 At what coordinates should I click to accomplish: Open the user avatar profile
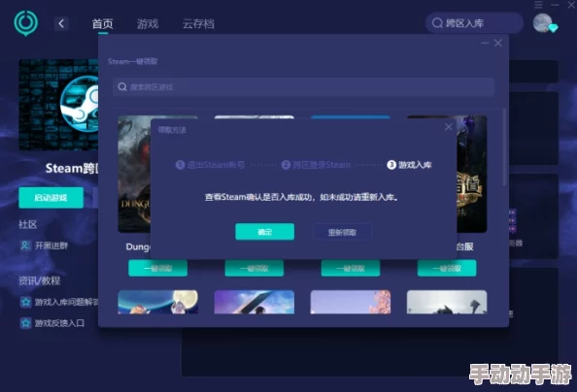[x=543, y=22]
